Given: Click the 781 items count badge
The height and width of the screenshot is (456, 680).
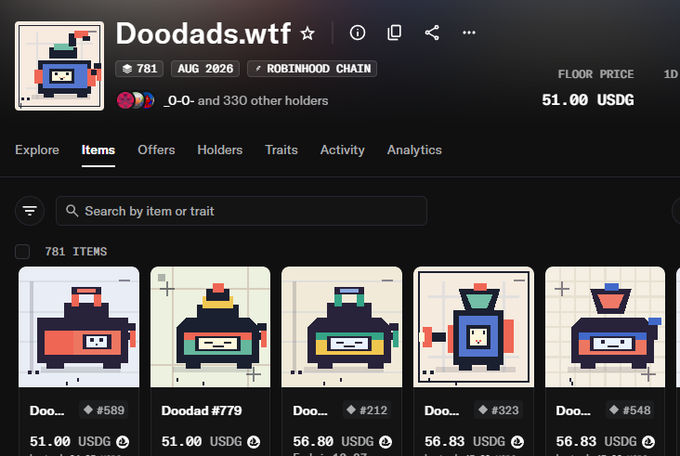Looking at the screenshot, I should coord(139,69).
